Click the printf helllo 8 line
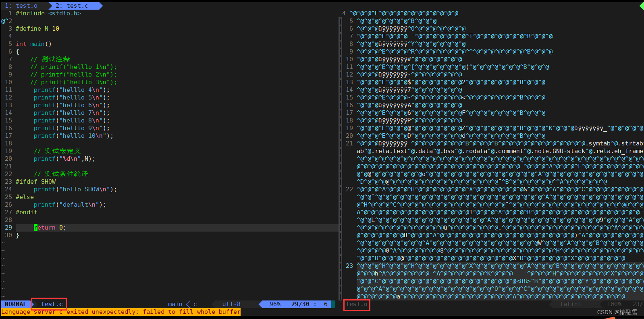644x319 pixels. (x=72, y=120)
